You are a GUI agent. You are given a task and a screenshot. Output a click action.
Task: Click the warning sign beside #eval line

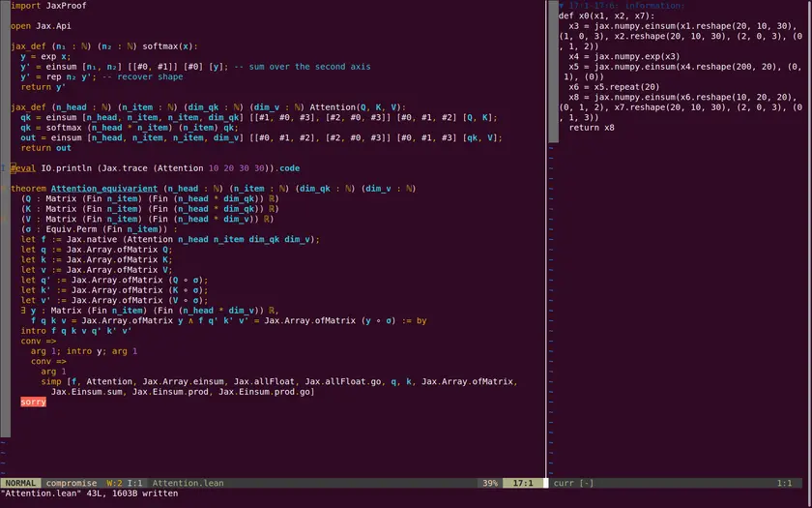(4, 167)
